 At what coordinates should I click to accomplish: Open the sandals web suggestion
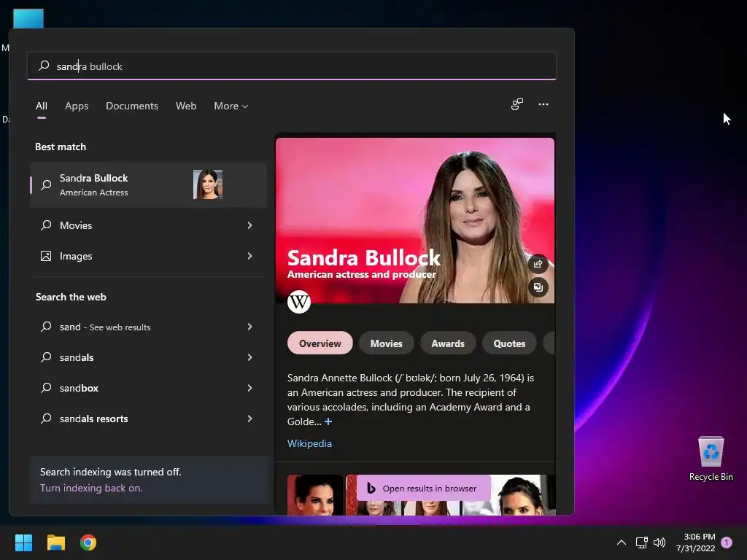tap(148, 357)
